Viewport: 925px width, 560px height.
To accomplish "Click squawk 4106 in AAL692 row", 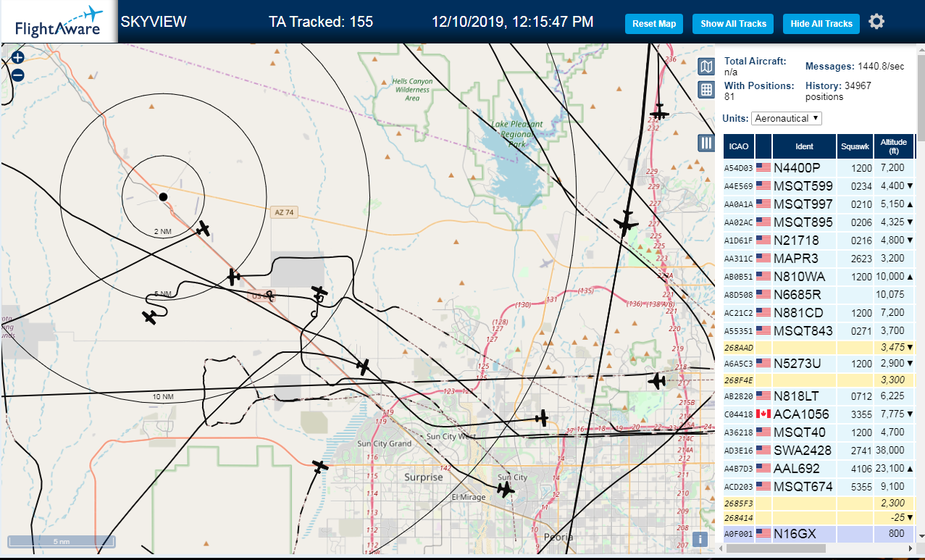I will 861,468.
